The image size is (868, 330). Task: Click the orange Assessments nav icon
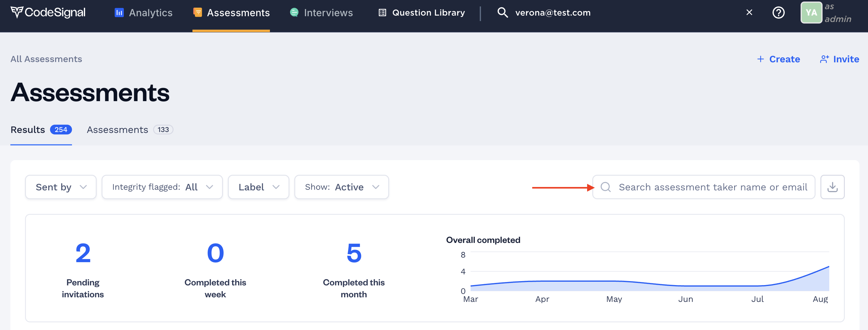(x=197, y=13)
